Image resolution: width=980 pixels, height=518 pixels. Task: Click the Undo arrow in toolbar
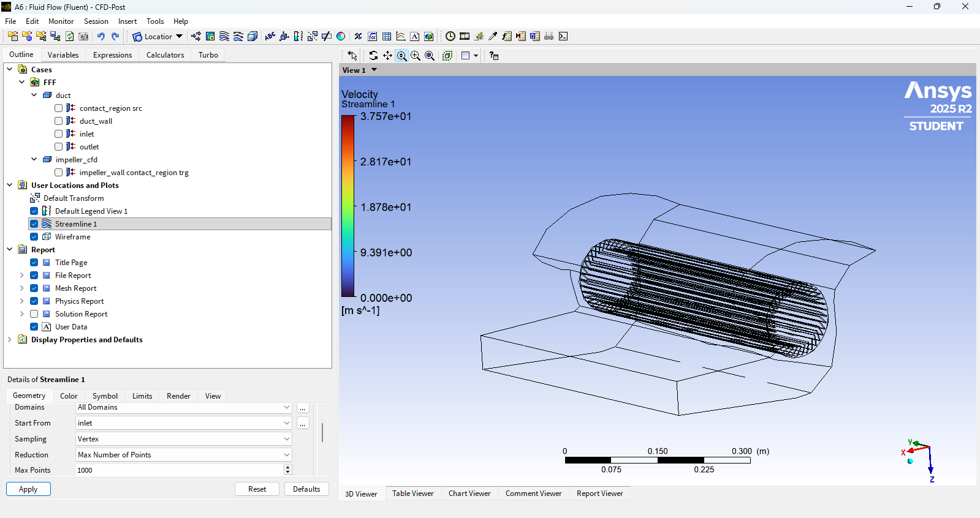click(101, 37)
